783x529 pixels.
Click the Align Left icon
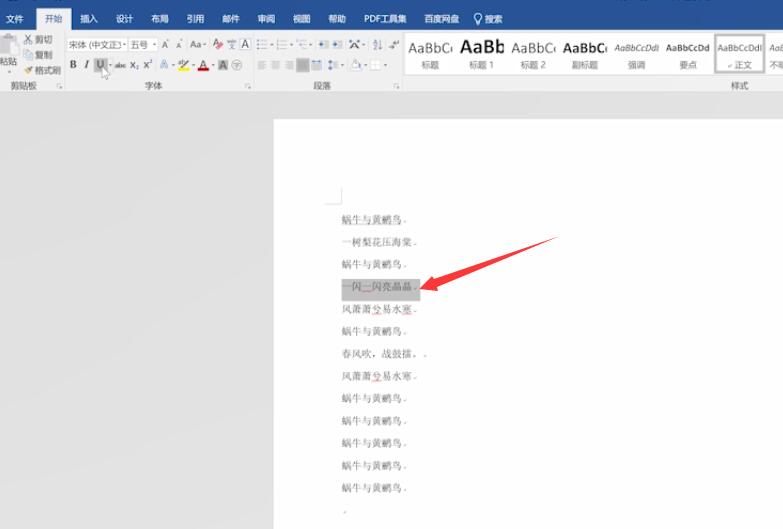coord(262,65)
